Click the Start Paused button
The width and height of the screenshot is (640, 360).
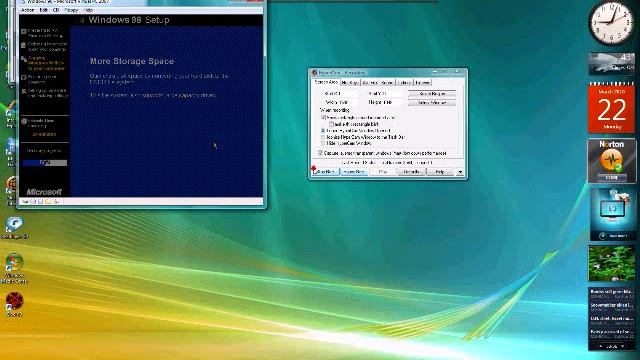coord(354,172)
